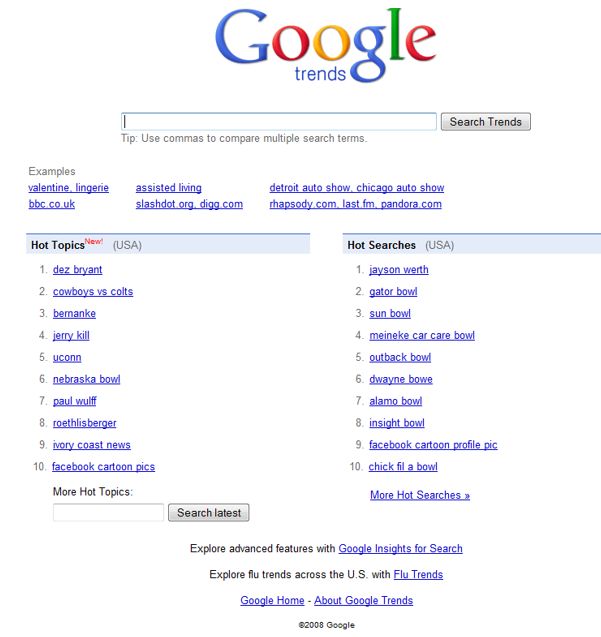This screenshot has height=637, width=601.
Task: Open meineke car care bowl search
Action: click(422, 336)
